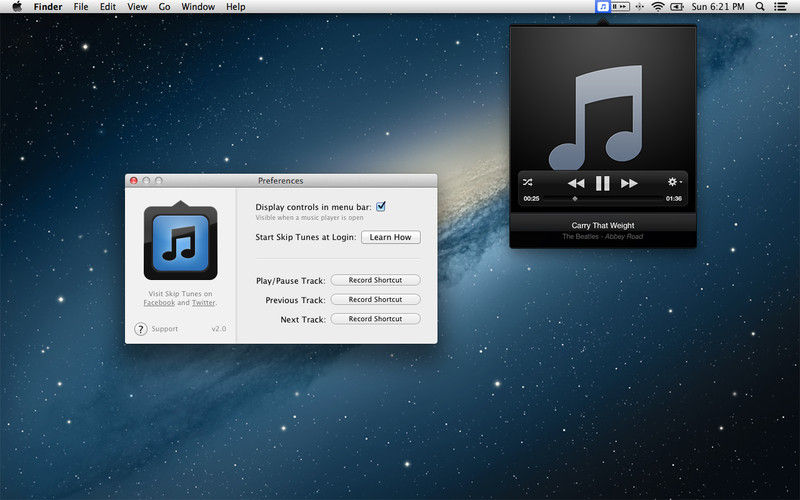Viewport: 800px width, 500px height.
Task: Click the remaining time 01:36
Action: click(x=673, y=198)
